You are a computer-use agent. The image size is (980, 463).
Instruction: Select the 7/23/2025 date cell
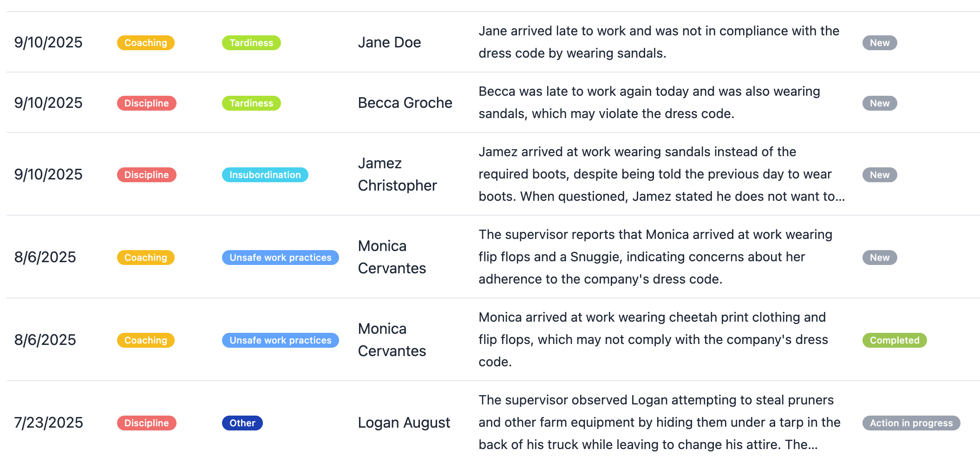[x=48, y=423]
